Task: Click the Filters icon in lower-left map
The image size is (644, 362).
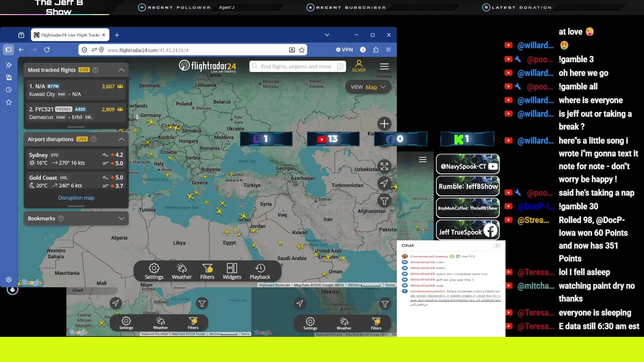Action: [193, 323]
